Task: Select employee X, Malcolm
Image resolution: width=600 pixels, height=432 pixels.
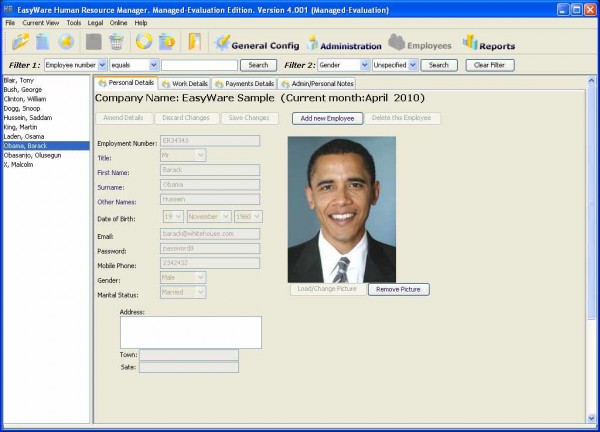Action: 46,165
